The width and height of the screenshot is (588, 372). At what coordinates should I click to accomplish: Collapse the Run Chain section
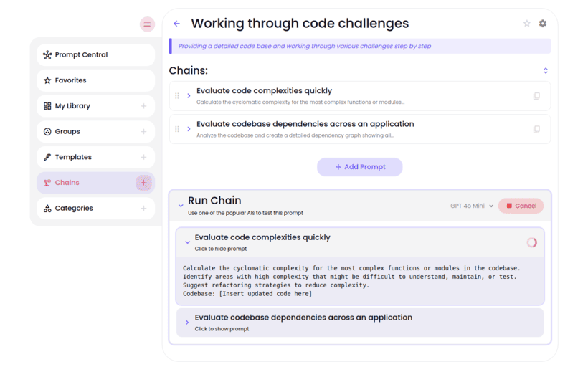[x=181, y=206]
